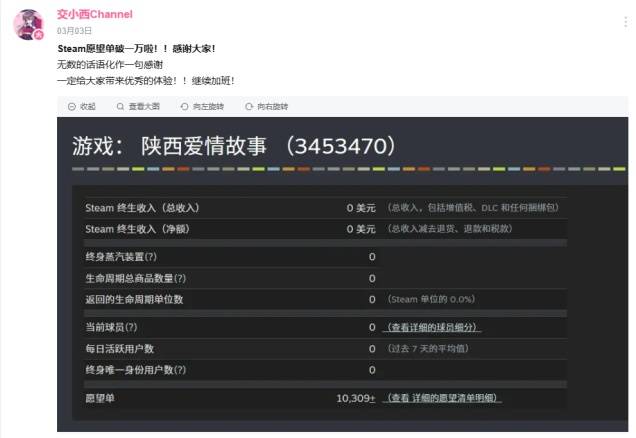Click the note 过去 7 天的平均值

428,349
